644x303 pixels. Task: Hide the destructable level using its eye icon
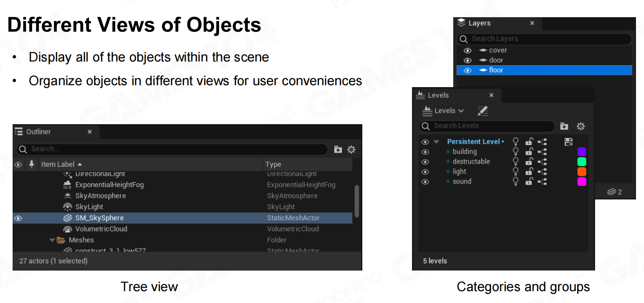[x=425, y=162]
